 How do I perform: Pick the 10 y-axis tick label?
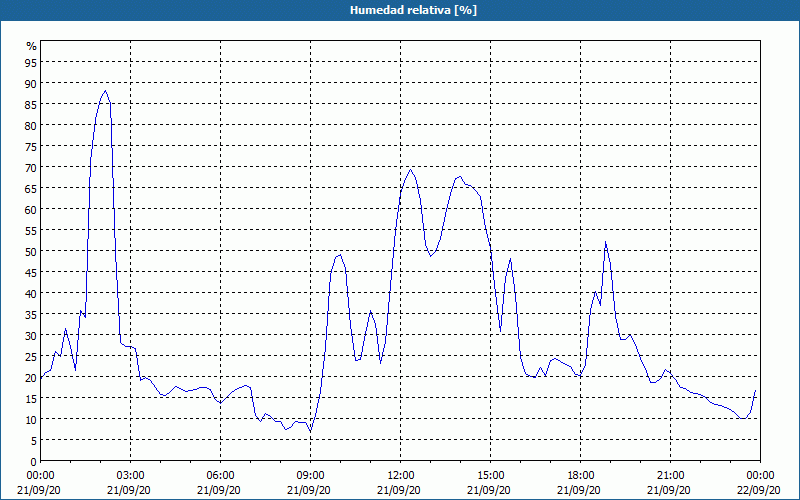coord(31,420)
